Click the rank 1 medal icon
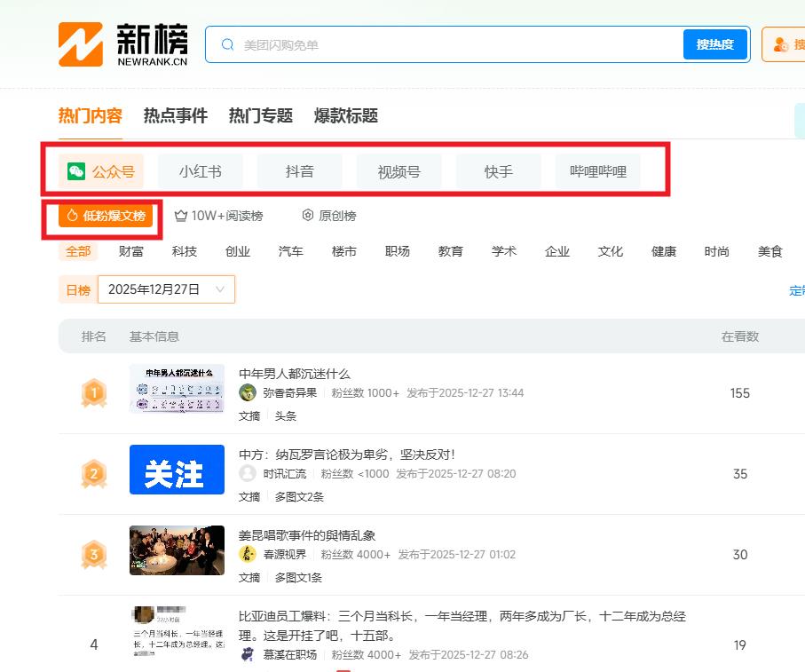Viewport: 805px width, 672px height. [x=94, y=393]
